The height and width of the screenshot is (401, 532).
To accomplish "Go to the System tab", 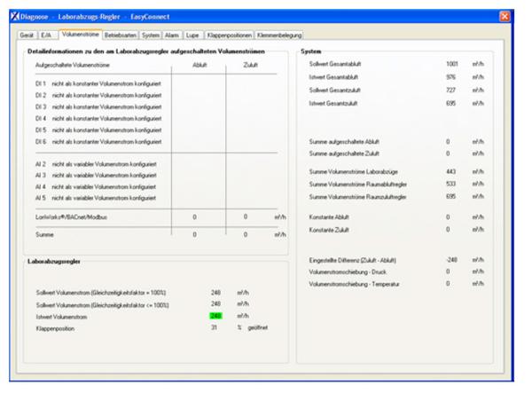I will [x=151, y=35].
